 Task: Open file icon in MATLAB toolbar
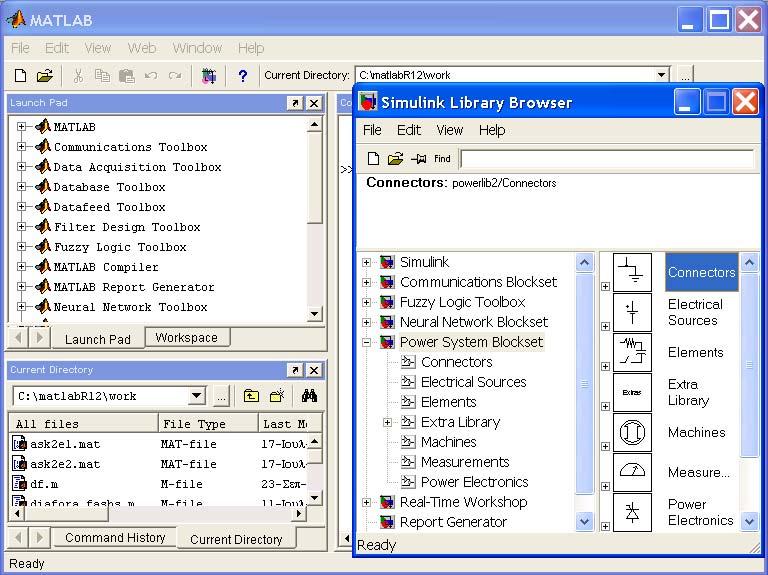click(x=45, y=75)
